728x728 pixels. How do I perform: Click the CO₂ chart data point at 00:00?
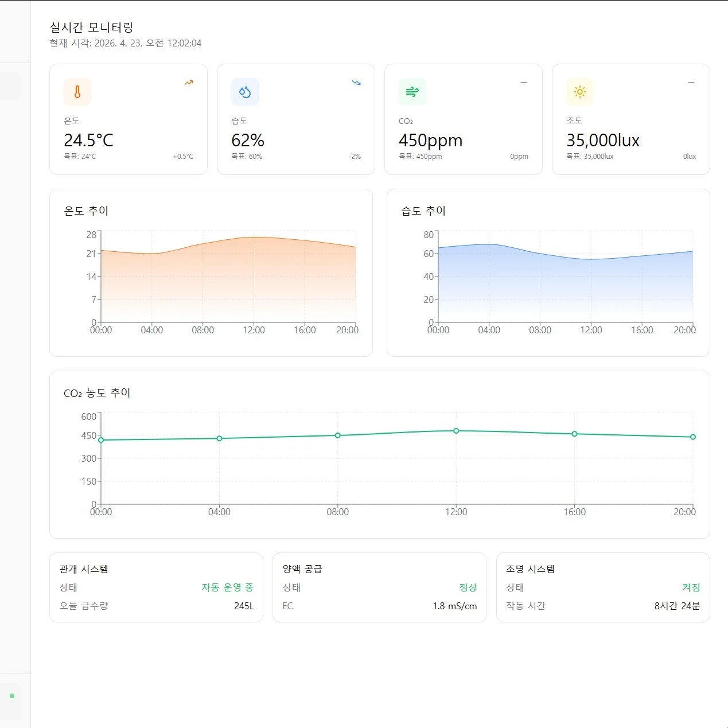point(101,440)
